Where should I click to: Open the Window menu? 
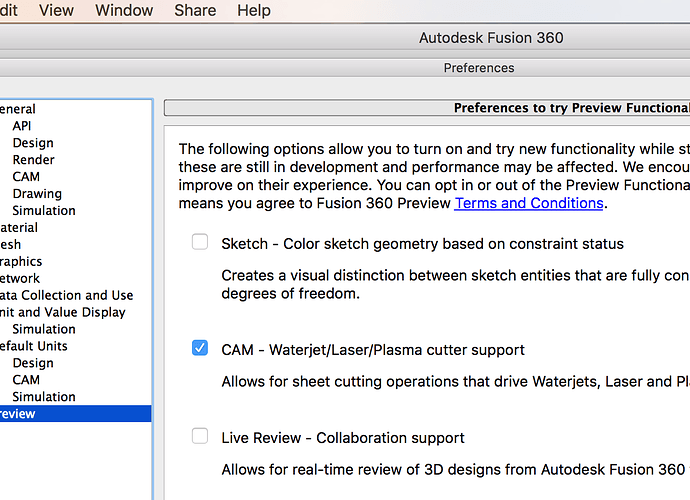(124, 10)
